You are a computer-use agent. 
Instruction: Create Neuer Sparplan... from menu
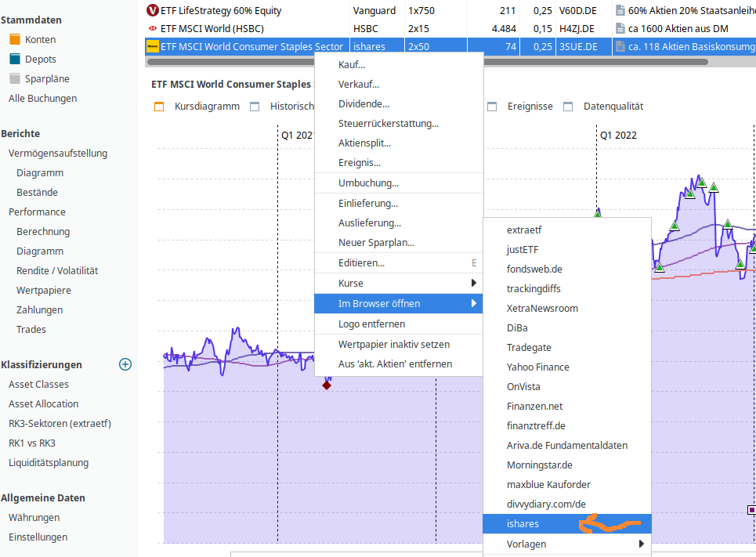pos(398,243)
